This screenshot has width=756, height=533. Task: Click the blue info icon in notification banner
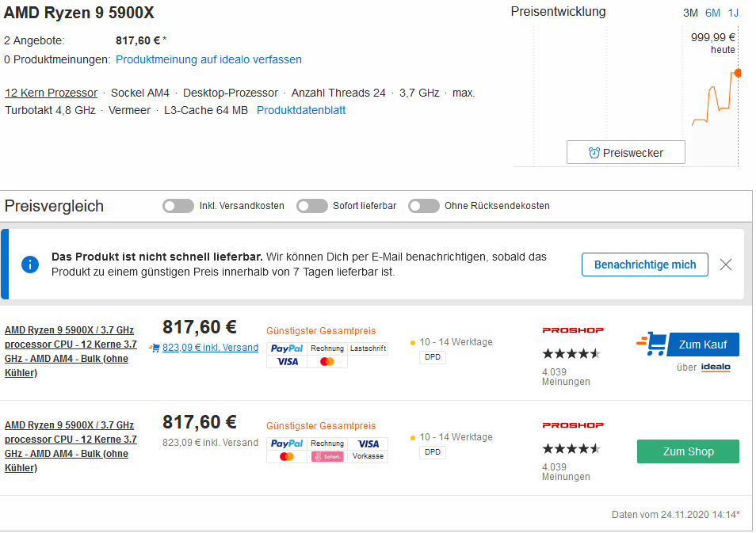[x=30, y=264]
